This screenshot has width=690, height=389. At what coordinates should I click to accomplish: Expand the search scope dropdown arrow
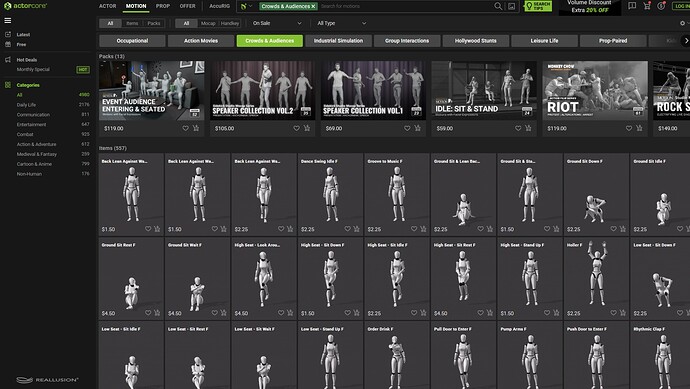click(251, 6)
